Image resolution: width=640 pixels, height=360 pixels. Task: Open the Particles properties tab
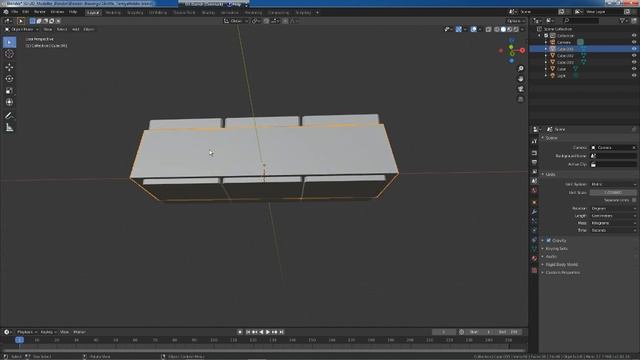click(x=534, y=221)
